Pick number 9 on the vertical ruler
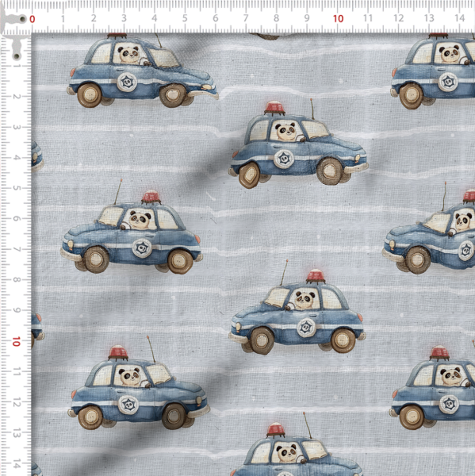 (x=17, y=310)
